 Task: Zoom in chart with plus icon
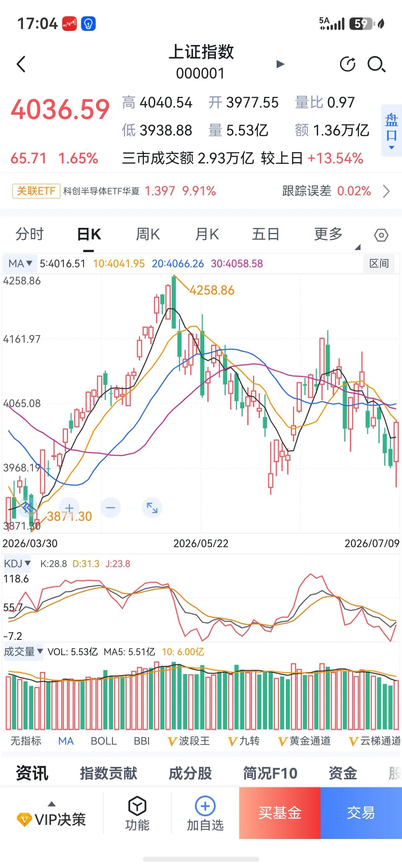click(x=69, y=507)
